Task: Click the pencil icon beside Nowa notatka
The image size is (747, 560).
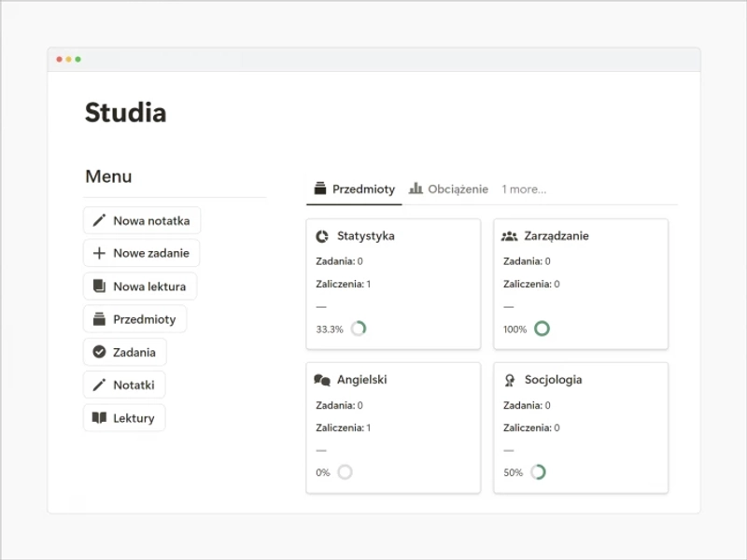Action: pyautogui.click(x=99, y=221)
